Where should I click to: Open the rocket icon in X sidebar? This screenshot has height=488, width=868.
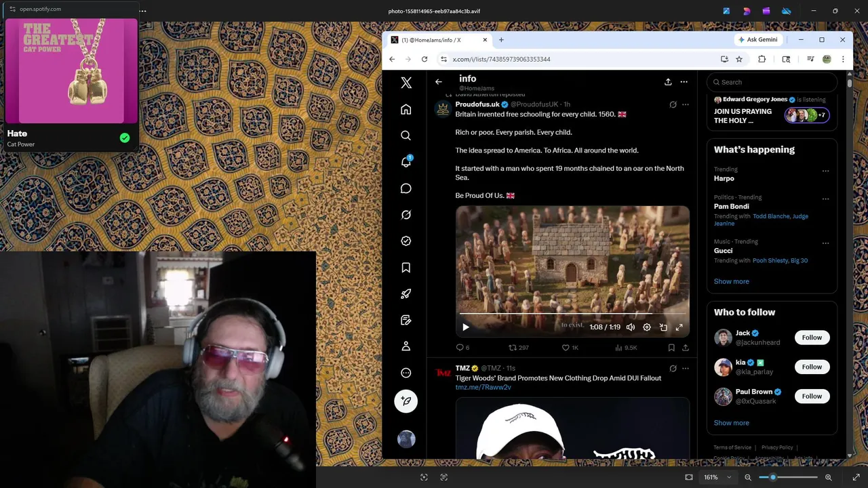pyautogui.click(x=406, y=293)
